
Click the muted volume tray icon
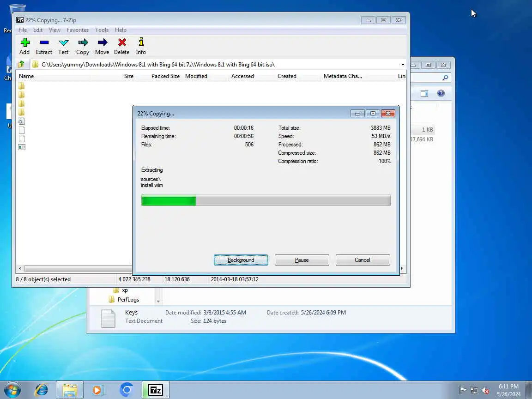485,390
